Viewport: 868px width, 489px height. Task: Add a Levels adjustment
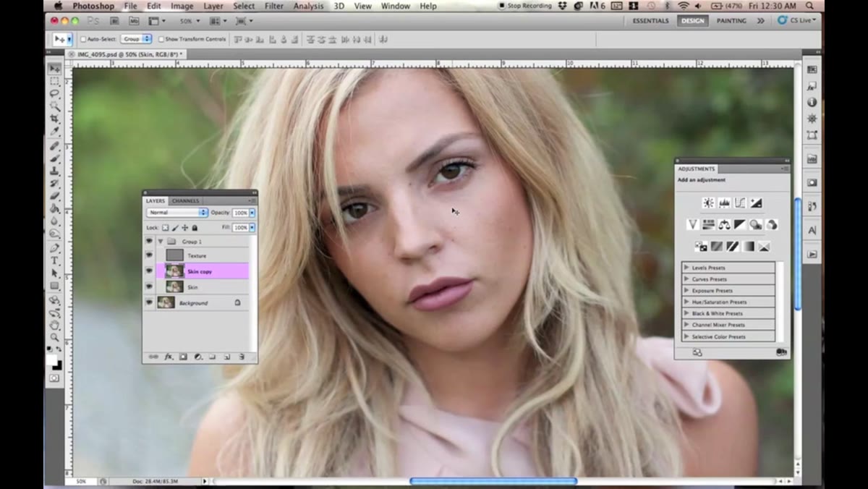tap(725, 203)
